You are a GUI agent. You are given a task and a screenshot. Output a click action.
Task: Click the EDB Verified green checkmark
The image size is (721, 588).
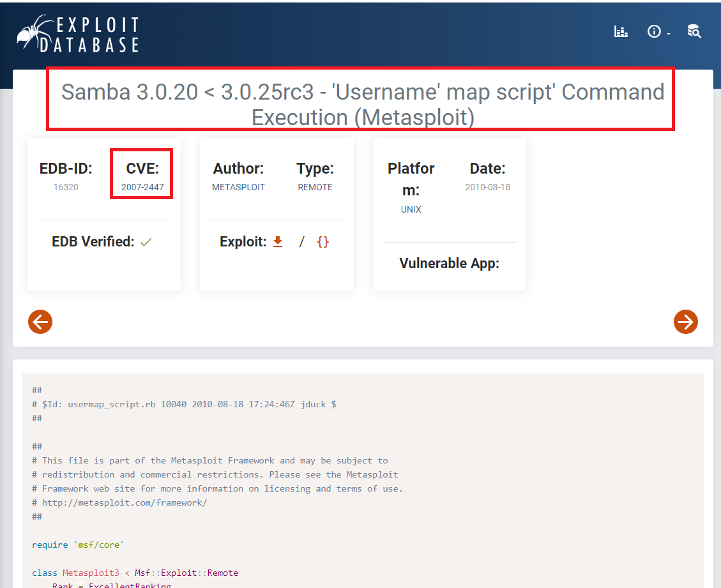coord(146,242)
